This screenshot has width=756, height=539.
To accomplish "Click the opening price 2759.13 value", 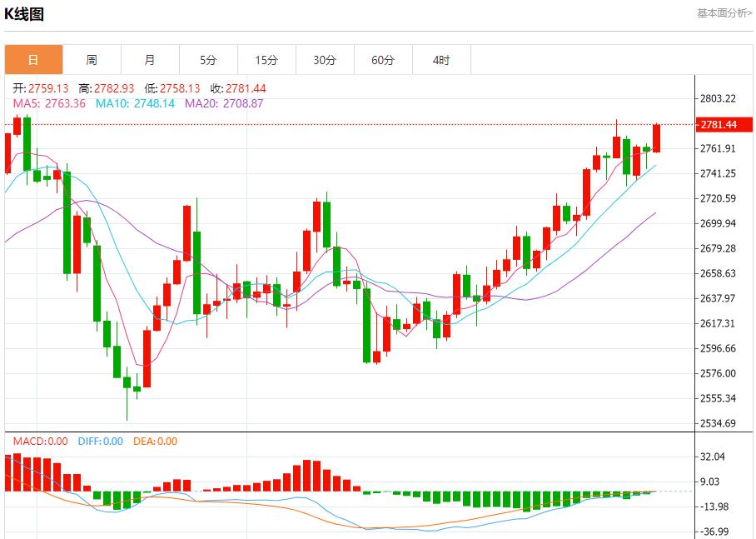I will coord(48,88).
